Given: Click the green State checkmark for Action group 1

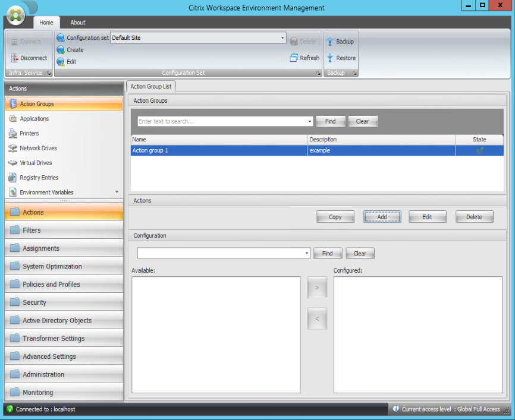Looking at the screenshot, I should (479, 151).
